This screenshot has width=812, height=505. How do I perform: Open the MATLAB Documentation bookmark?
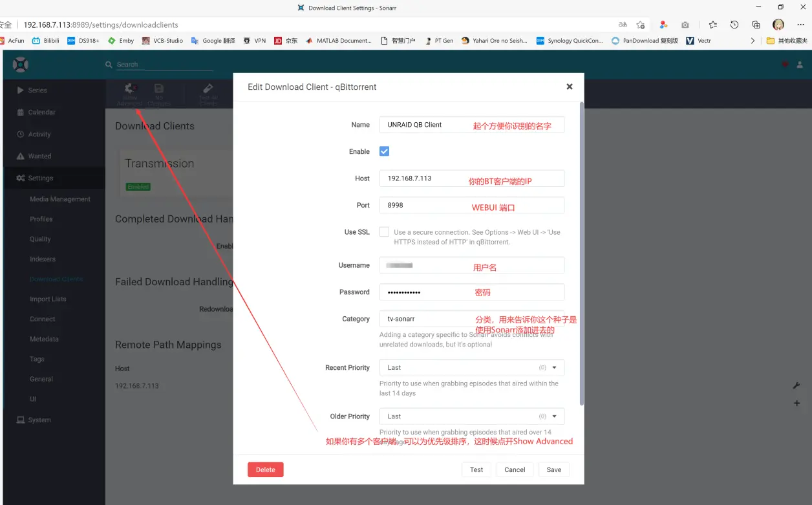point(339,41)
